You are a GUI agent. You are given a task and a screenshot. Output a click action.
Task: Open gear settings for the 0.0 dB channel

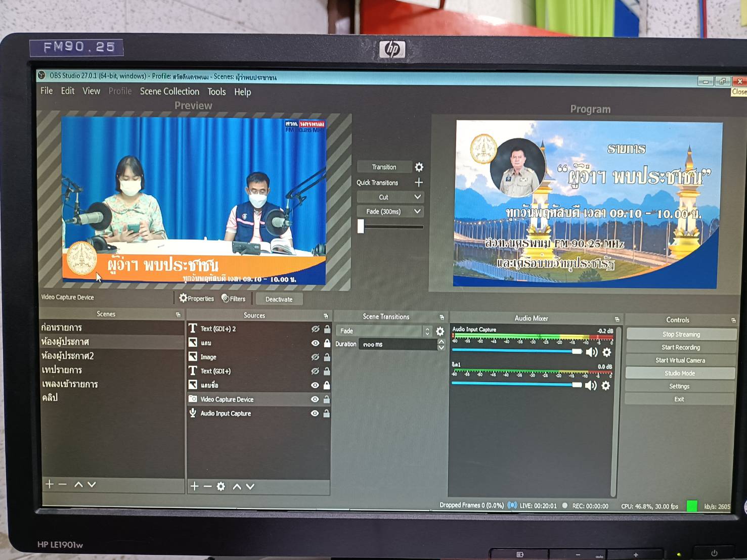pos(606,385)
